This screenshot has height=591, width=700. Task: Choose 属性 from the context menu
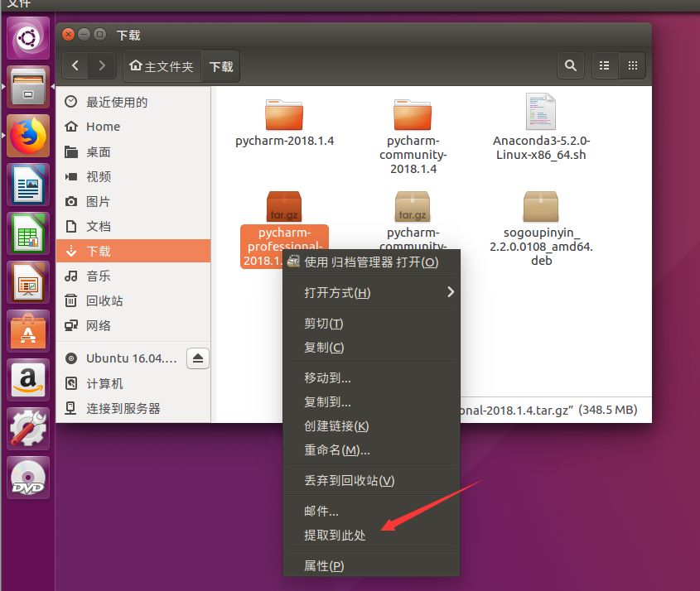[371, 565]
